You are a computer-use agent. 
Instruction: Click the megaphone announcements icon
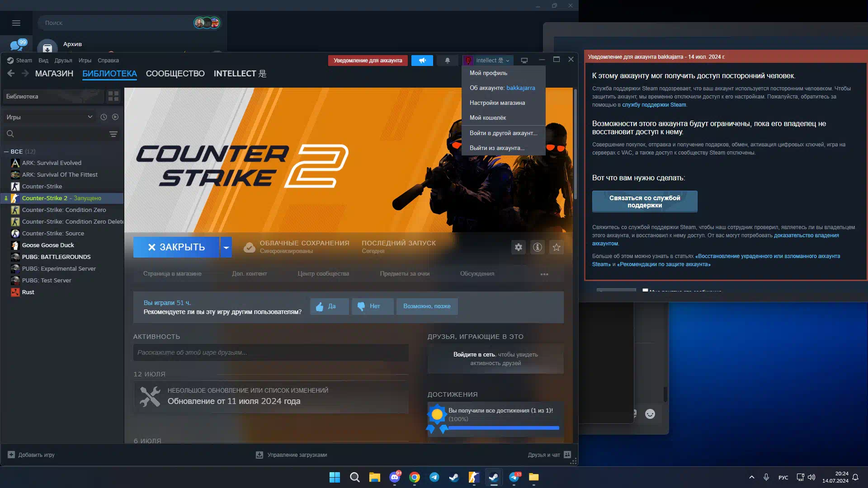[422, 61]
